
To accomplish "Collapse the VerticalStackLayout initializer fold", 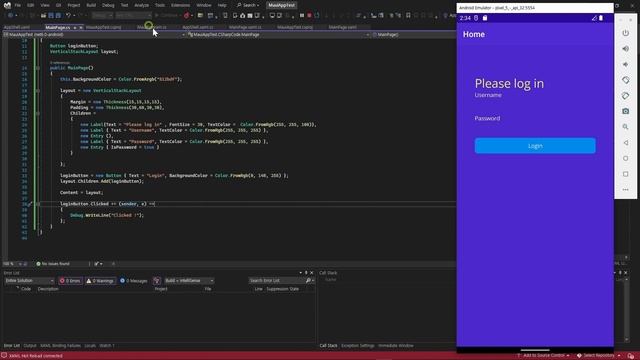I will tap(38, 91).
